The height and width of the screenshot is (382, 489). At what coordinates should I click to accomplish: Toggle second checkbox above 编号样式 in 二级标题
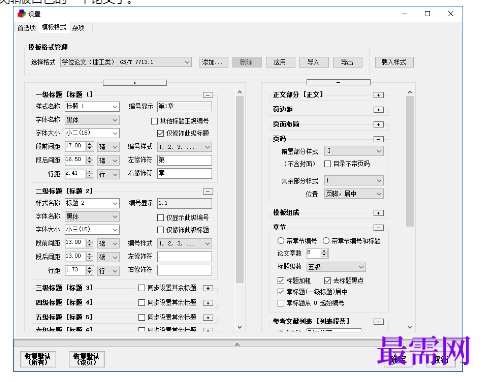pyautogui.click(x=160, y=230)
